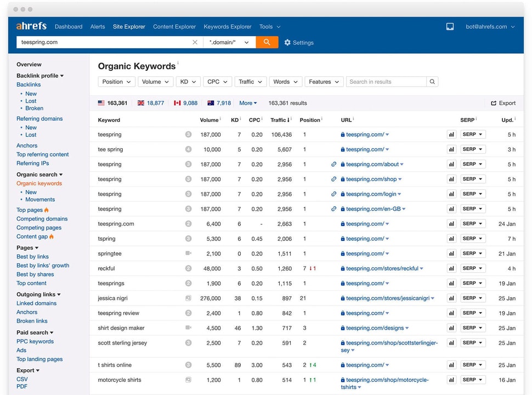Open the Position filter dropdown
532x395 pixels.
(116, 81)
